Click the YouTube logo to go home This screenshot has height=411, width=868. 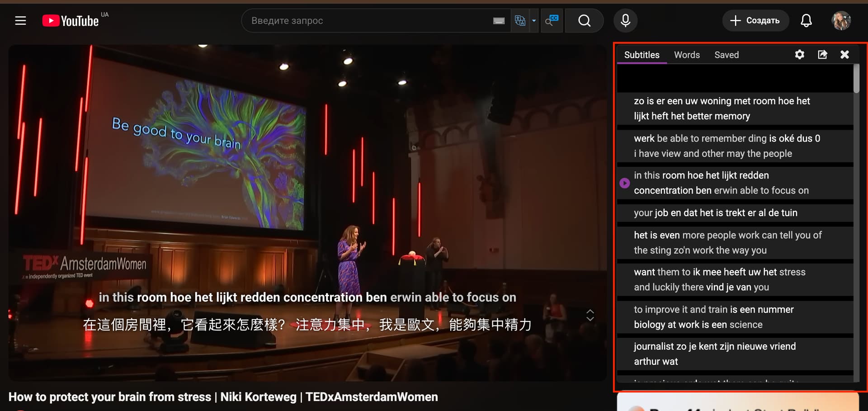(x=71, y=21)
